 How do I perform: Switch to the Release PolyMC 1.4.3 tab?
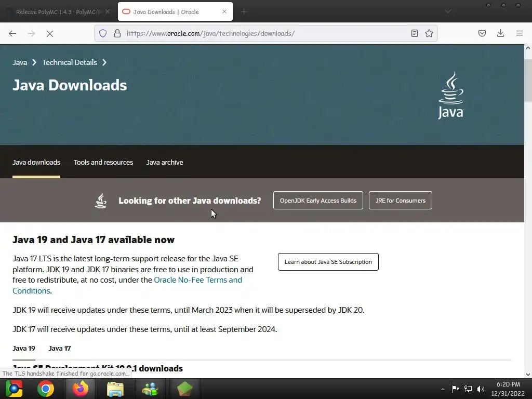point(58,12)
